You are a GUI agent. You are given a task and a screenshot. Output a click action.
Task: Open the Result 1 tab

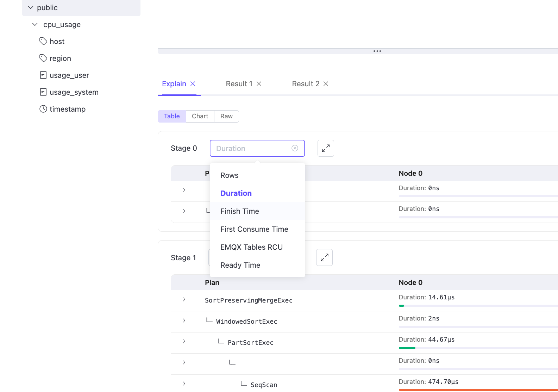coord(239,84)
